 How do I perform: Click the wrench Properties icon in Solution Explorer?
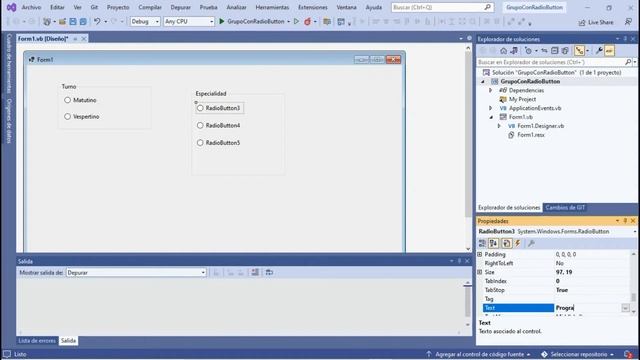pyautogui.click(x=599, y=51)
